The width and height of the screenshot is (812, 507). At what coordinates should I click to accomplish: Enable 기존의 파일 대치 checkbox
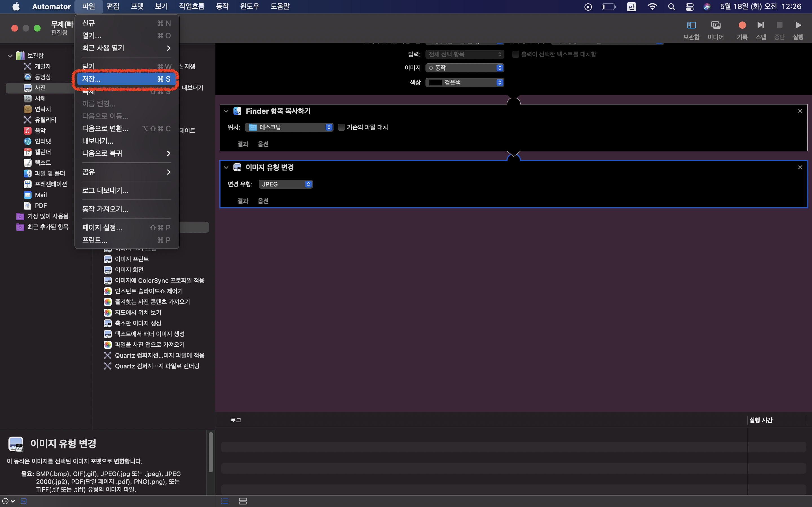341,127
